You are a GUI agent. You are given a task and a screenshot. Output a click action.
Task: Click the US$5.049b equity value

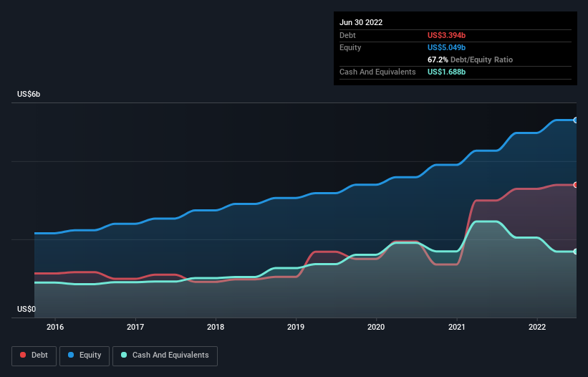pos(447,47)
